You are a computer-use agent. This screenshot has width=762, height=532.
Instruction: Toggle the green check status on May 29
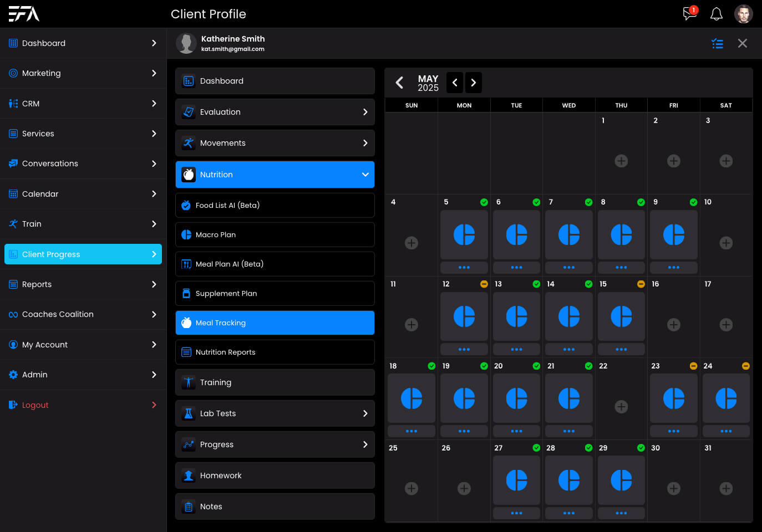[x=641, y=448]
